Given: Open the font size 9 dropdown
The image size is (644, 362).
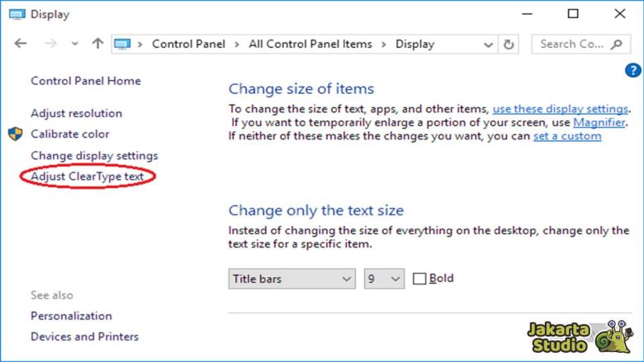Looking at the screenshot, I should [384, 279].
